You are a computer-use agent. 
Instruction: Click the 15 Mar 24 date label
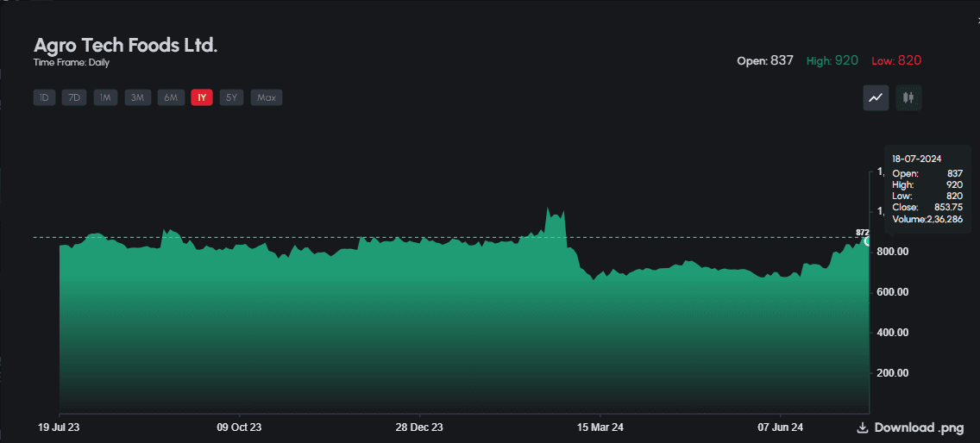tap(600, 427)
